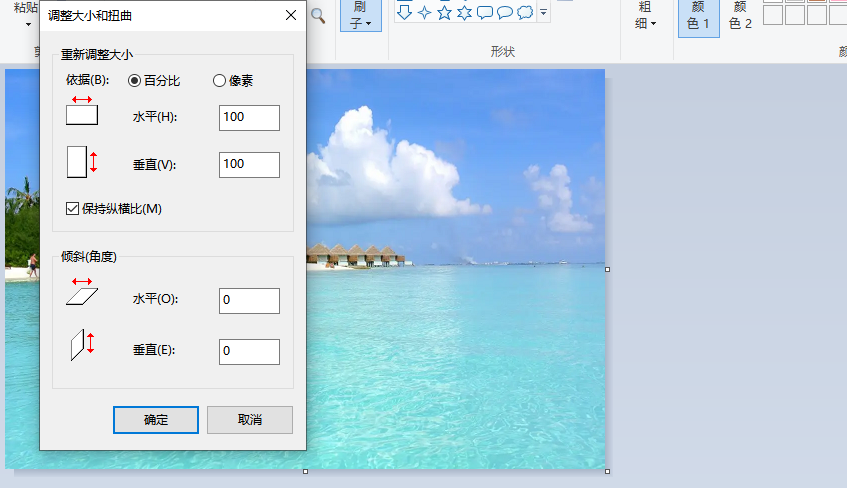Open the 刷子 brushes dropdown
Viewport: 847px width, 488px height.
tap(361, 15)
